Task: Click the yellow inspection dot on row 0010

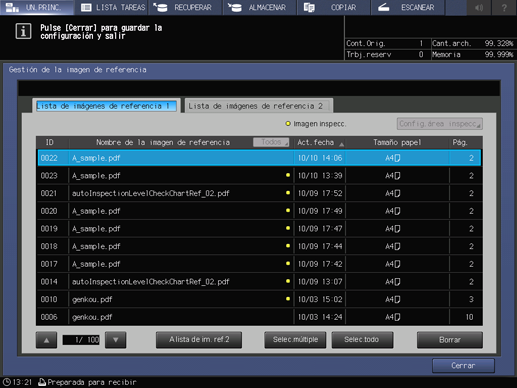Action: coord(288,298)
